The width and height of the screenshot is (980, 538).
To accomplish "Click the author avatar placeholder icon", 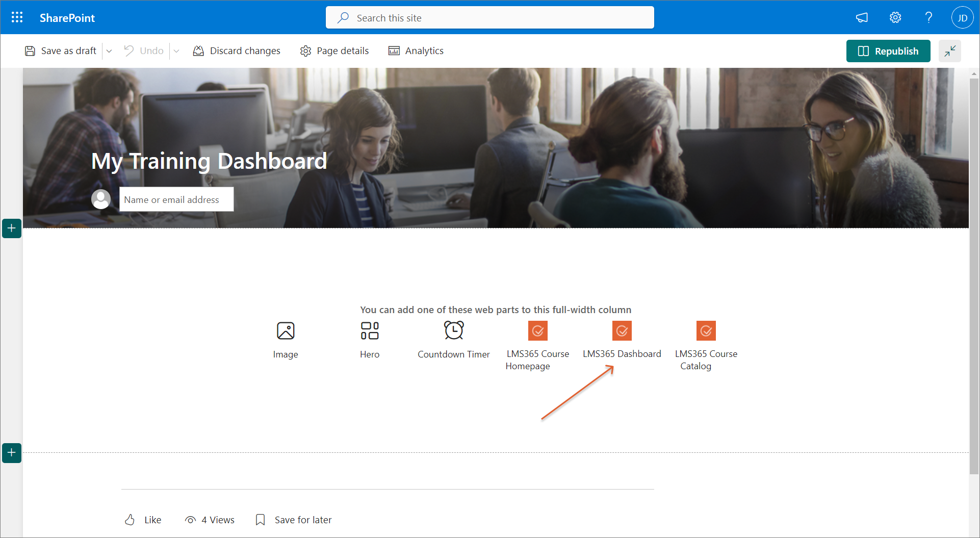I will (101, 199).
